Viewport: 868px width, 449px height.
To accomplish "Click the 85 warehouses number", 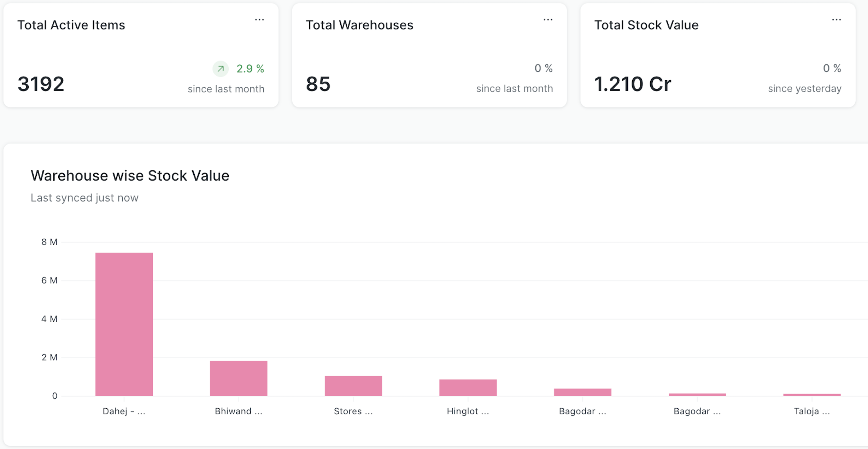I will coord(318,84).
